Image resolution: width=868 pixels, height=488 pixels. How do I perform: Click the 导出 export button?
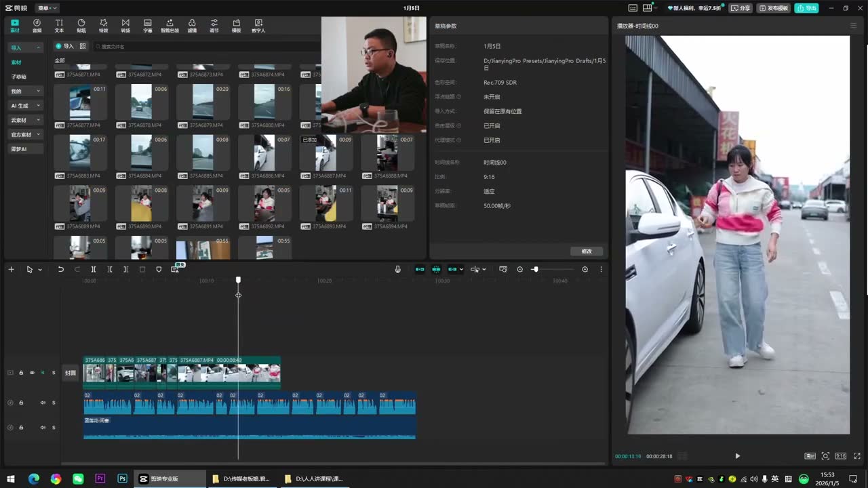[807, 8]
